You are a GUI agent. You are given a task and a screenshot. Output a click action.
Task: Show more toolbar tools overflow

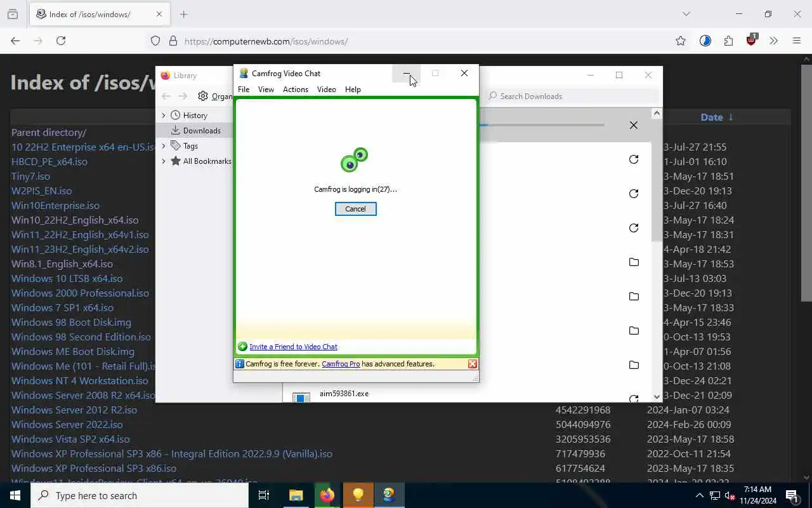(x=773, y=41)
